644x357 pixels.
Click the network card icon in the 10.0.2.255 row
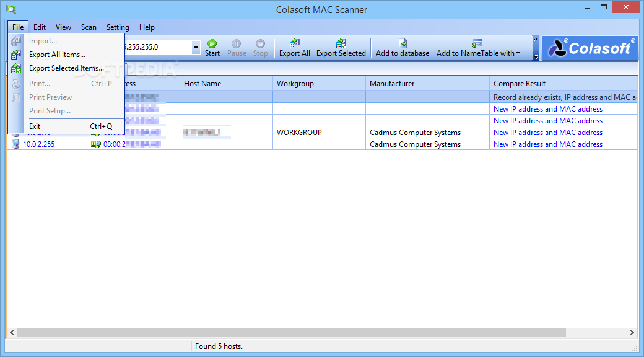point(96,144)
